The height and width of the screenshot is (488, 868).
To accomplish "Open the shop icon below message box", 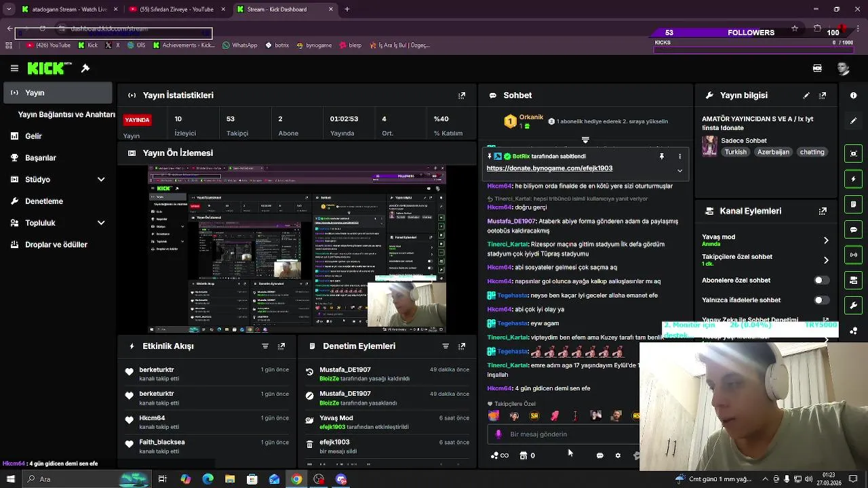I will click(524, 455).
